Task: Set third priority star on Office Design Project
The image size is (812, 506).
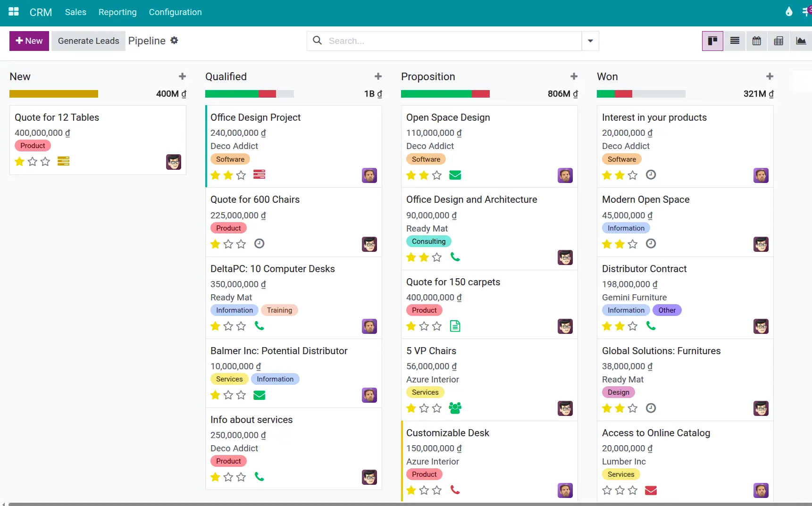Action: click(241, 175)
